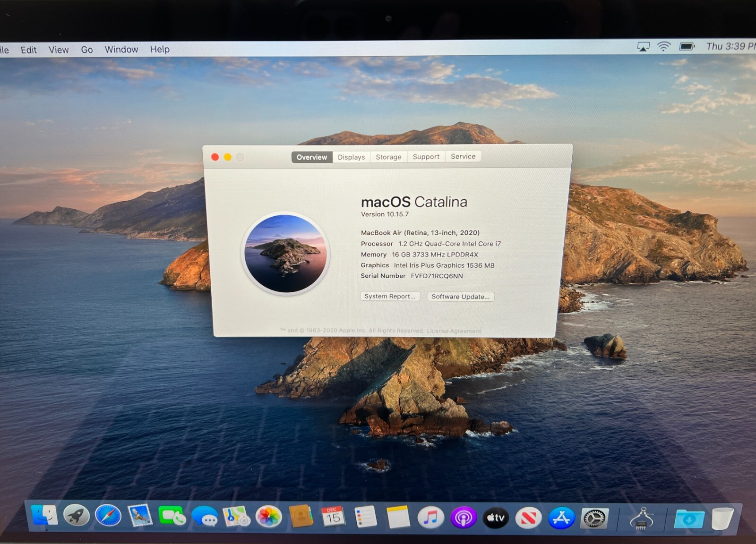Click AirPlay icon in menu bar
Viewport: 756px width, 544px height.
(x=643, y=47)
